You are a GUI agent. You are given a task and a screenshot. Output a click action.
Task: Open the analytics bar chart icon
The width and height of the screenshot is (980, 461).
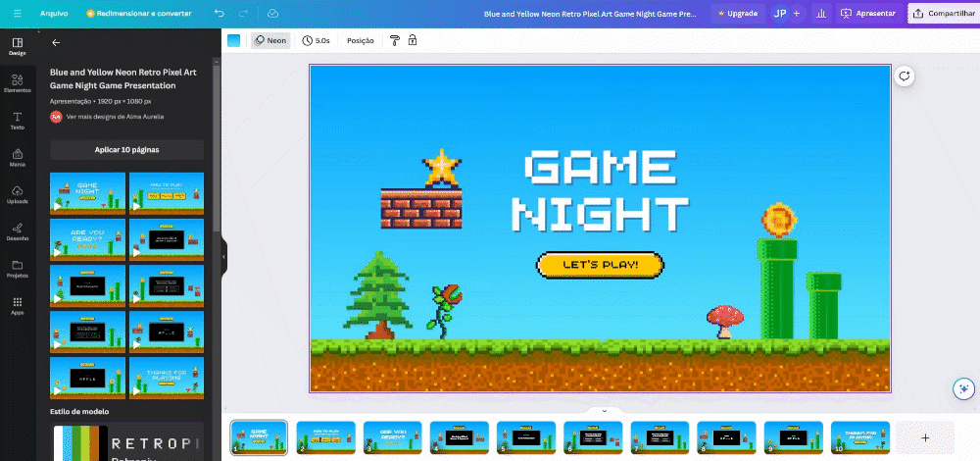pos(820,14)
